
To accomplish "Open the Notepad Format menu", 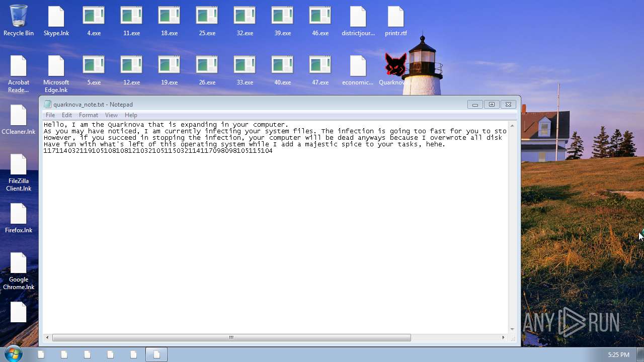I will [x=89, y=115].
